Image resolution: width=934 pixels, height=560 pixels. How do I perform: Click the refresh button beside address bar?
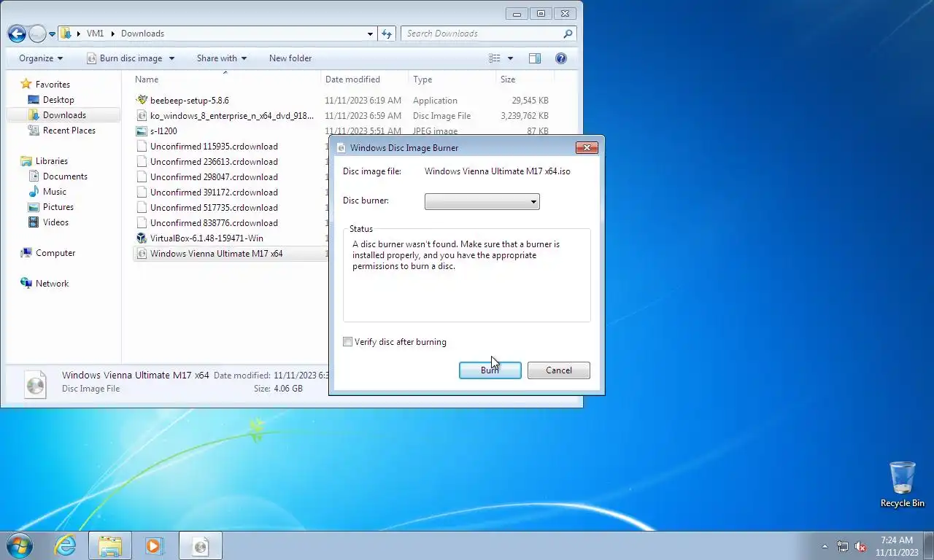(x=387, y=34)
